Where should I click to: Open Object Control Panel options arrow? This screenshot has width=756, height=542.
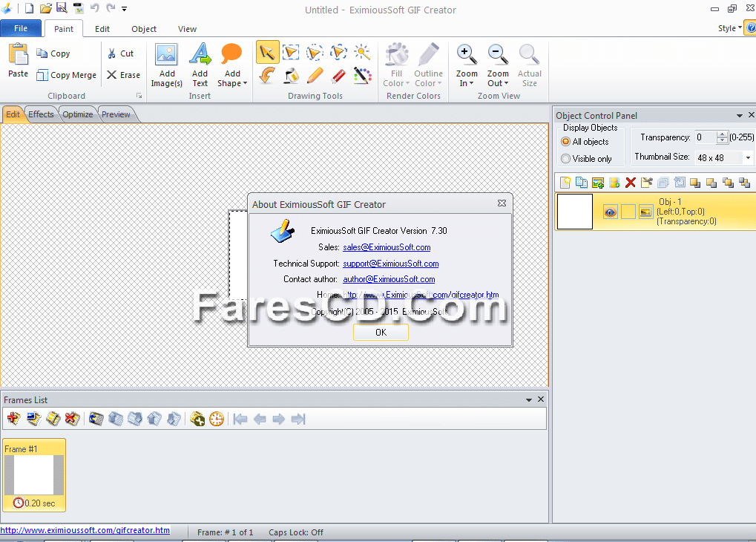pyautogui.click(x=740, y=115)
